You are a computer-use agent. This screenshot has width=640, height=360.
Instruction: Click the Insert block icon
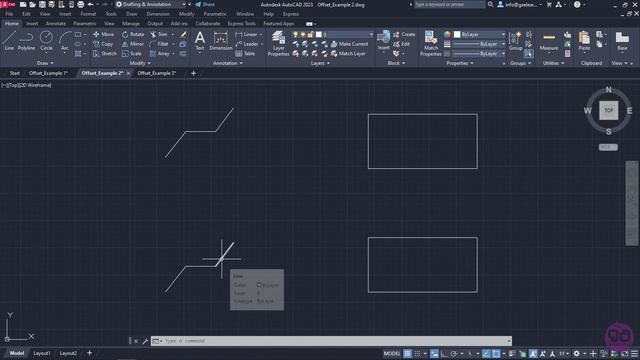coord(383,40)
